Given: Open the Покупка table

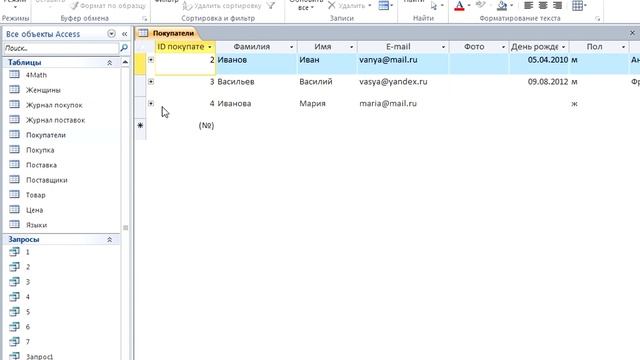Looking at the screenshot, I should coord(40,150).
